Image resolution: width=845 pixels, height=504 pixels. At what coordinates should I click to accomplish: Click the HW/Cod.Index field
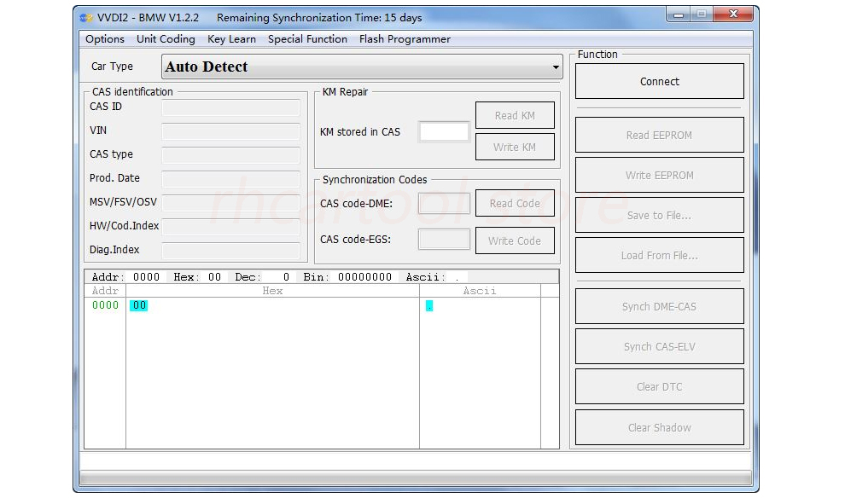coord(230,227)
